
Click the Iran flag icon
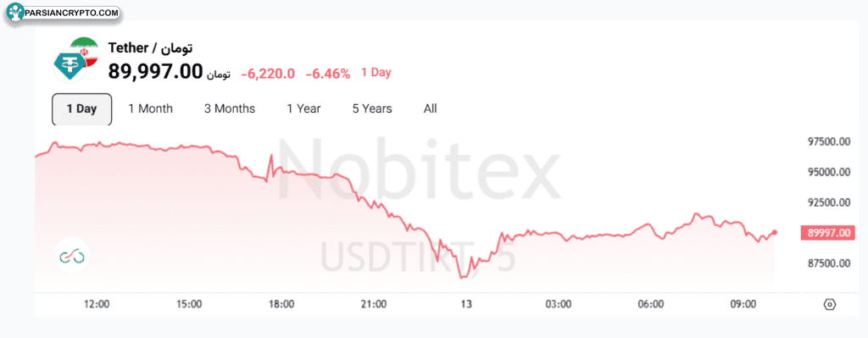click(x=84, y=52)
